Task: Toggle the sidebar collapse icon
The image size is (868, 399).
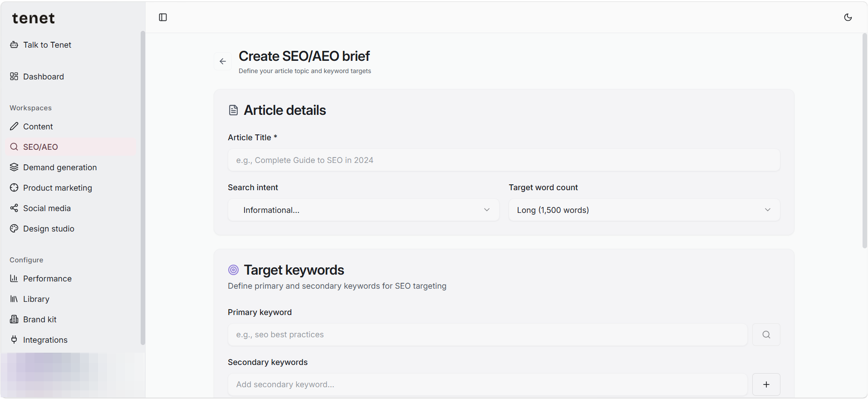Action: point(163,17)
